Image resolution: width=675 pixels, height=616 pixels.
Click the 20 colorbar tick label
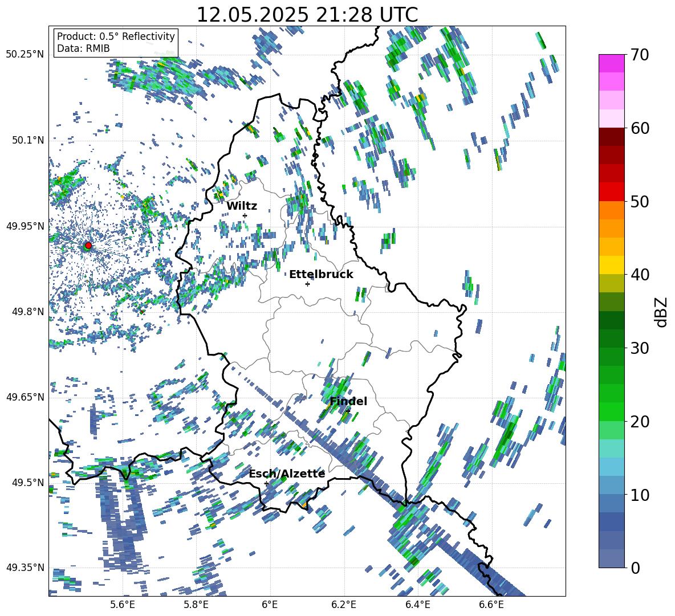(x=640, y=422)
